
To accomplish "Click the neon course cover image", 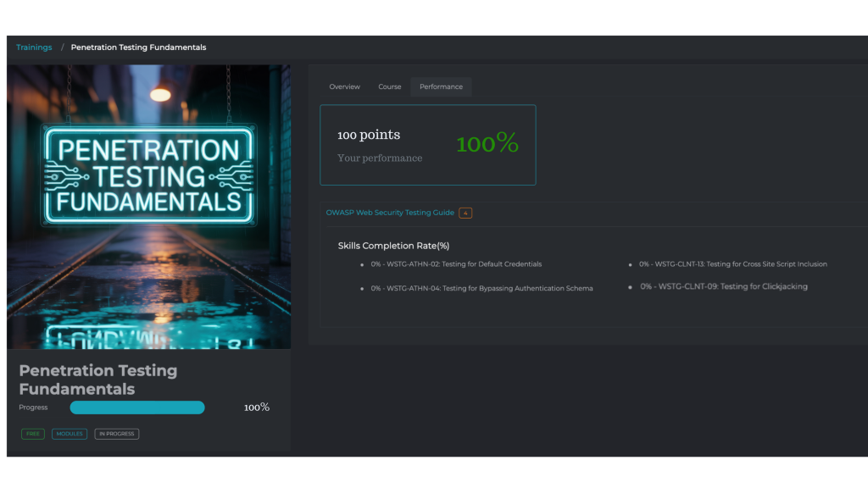I will (148, 206).
